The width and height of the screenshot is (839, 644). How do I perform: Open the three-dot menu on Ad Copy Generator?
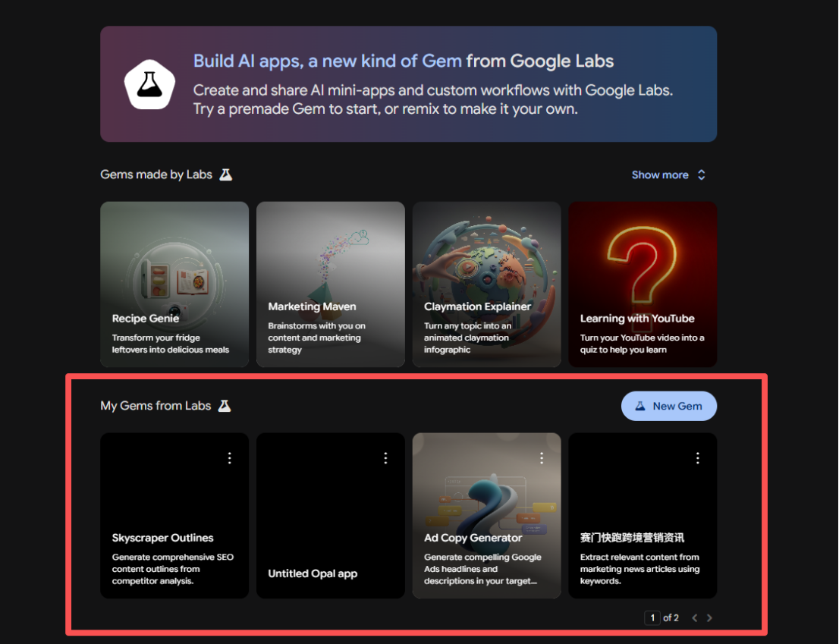click(x=542, y=458)
